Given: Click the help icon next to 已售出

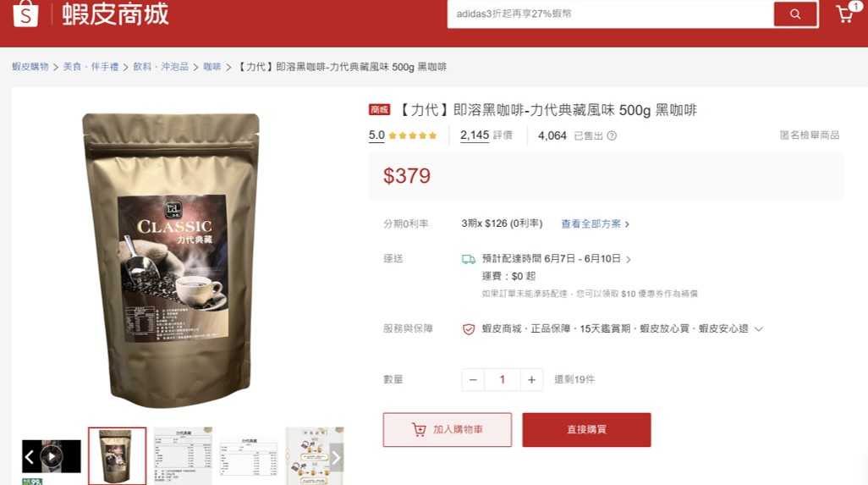Looking at the screenshot, I should coord(612,135).
